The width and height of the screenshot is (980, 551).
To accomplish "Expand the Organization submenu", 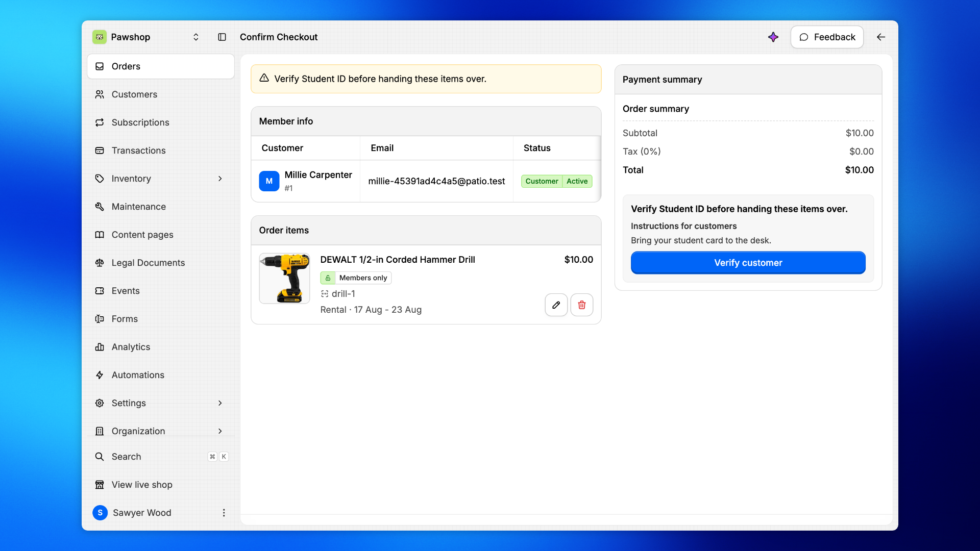I will (220, 431).
